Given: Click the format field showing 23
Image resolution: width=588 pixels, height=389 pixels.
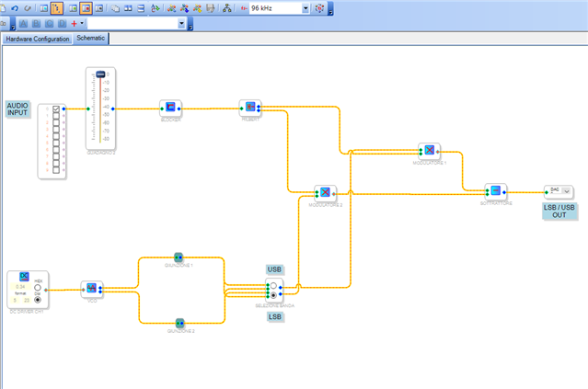Looking at the screenshot, I should tap(27, 300).
